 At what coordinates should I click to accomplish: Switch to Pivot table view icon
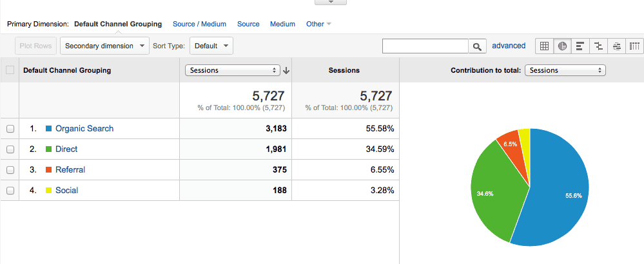click(x=634, y=46)
